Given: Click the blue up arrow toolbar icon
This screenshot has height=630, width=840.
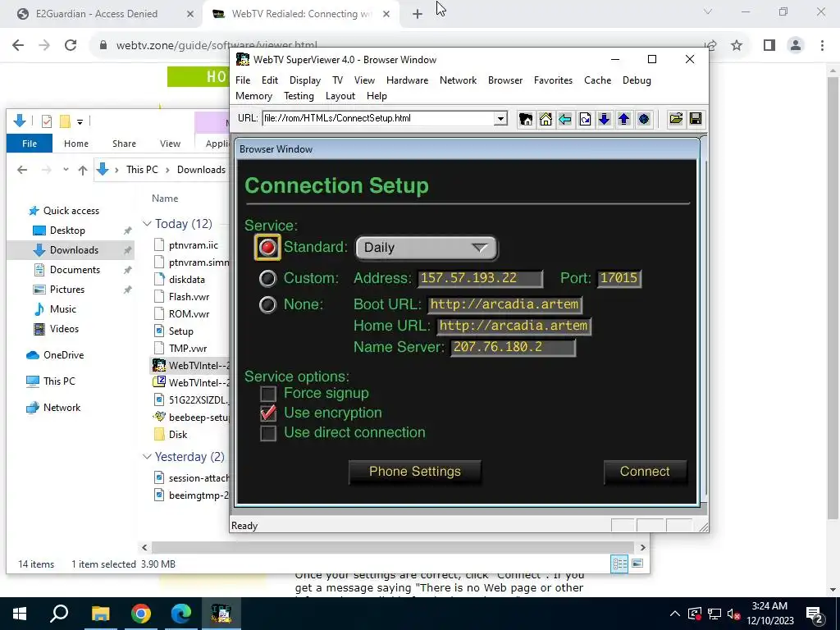Looking at the screenshot, I should point(624,119).
